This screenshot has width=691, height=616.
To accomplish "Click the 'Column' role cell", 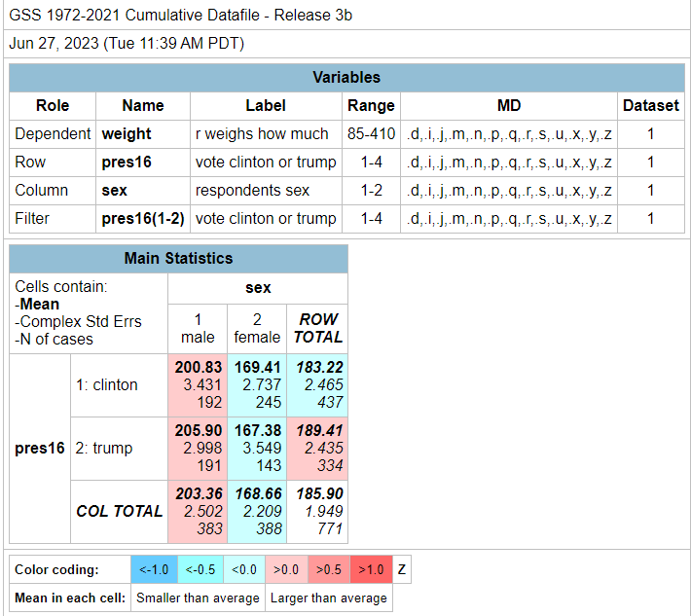I will pos(53,191).
